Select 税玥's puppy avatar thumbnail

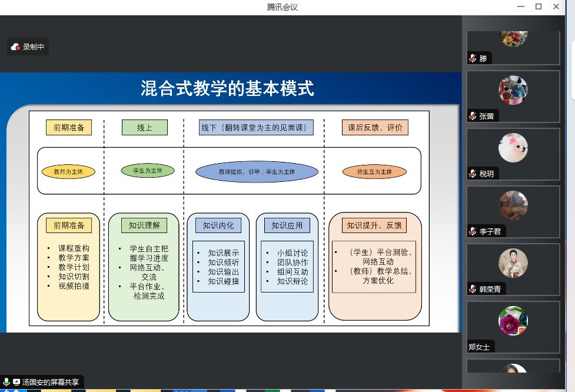coord(513,148)
